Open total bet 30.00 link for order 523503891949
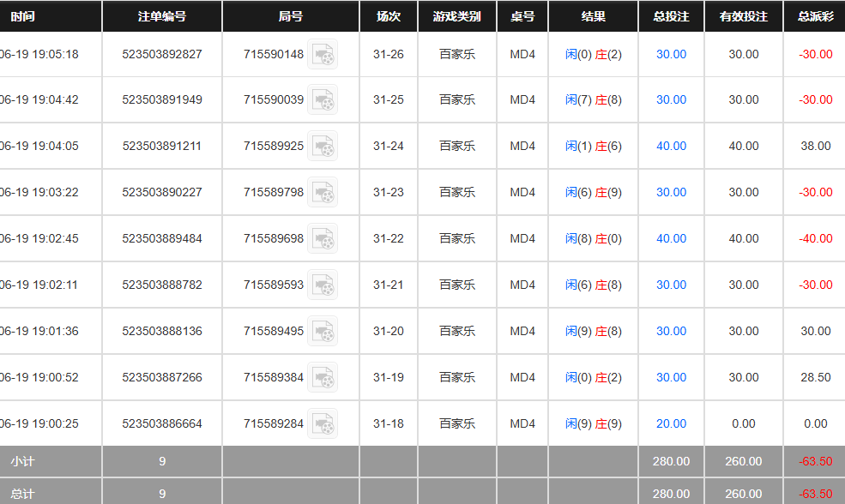845x504 pixels. (671, 99)
